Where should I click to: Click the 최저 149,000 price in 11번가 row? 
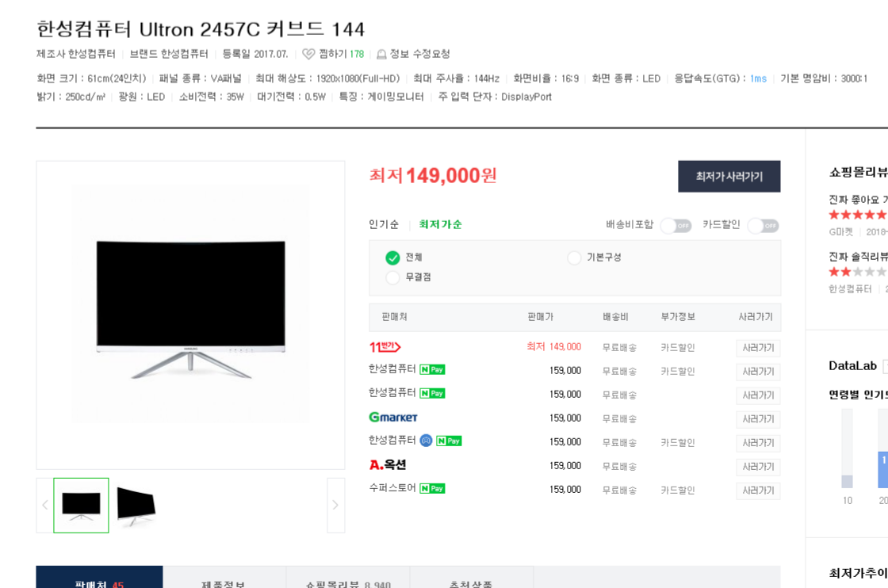tap(554, 347)
